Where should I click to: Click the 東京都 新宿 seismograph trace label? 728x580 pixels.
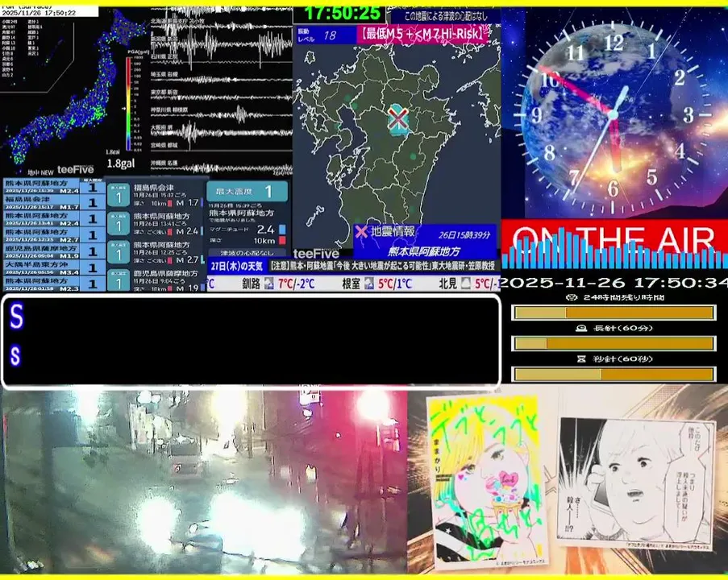(x=164, y=92)
